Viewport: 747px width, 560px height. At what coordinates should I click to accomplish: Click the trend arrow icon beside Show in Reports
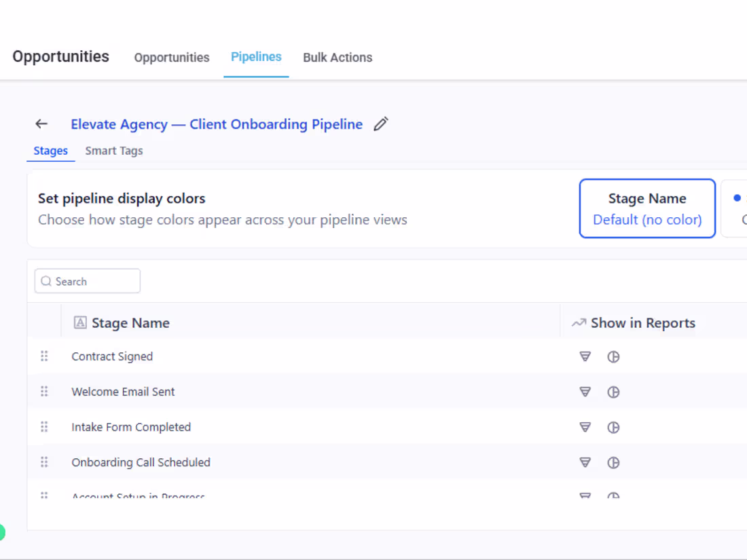pyautogui.click(x=579, y=323)
